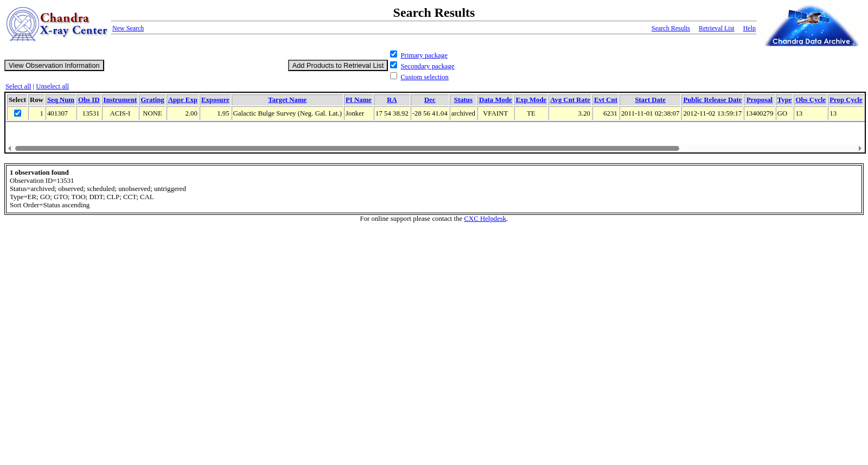Click the event count 6231 cell
This screenshot has width=868, height=465.
click(x=605, y=113)
